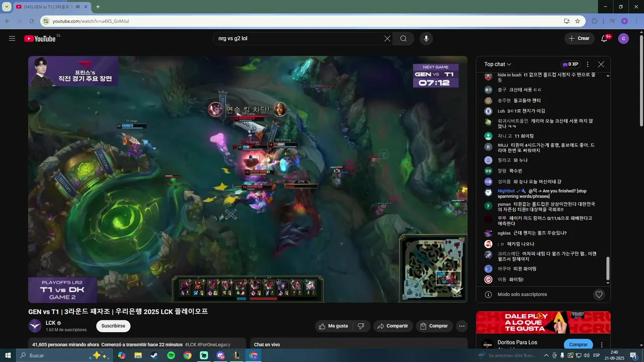This screenshot has width=644, height=362.
Task: Reload the page
Action: (x=32, y=21)
